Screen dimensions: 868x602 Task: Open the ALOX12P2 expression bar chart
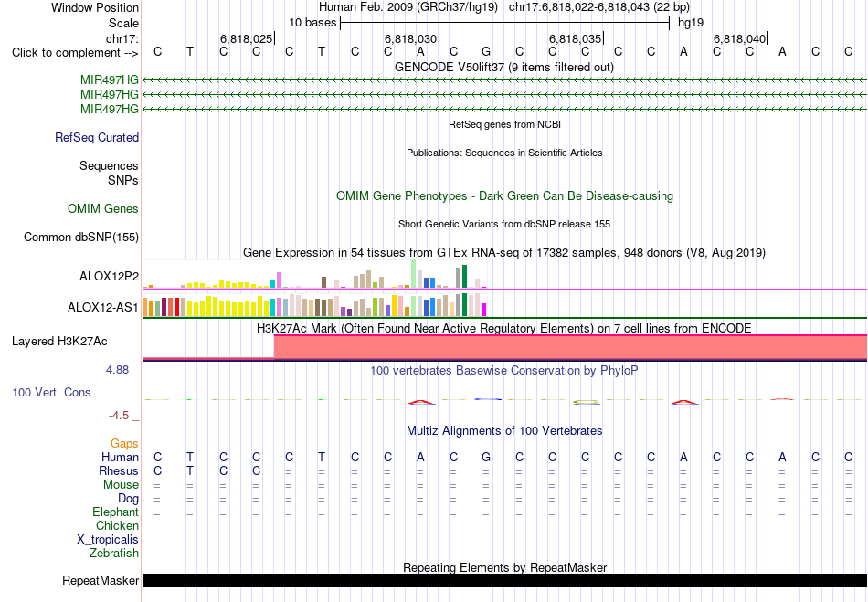314,274
